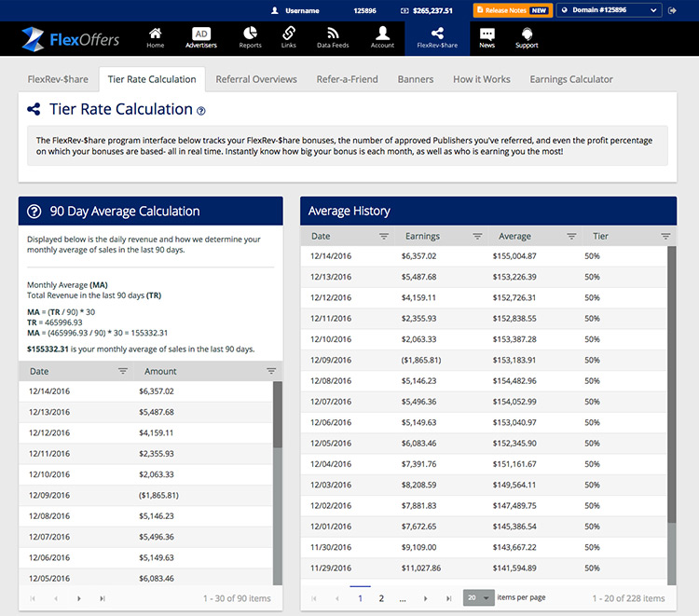Viewport: 699px width, 616px height.
Task: Open the Advertisers AD icon
Action: pos(201,34)
